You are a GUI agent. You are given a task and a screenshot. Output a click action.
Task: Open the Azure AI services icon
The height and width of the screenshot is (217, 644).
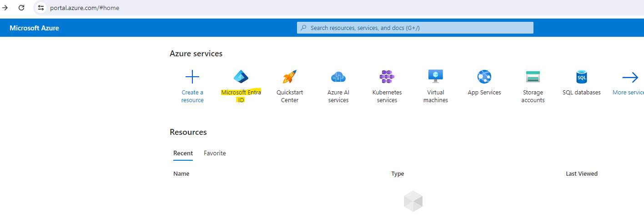[338, 77]
